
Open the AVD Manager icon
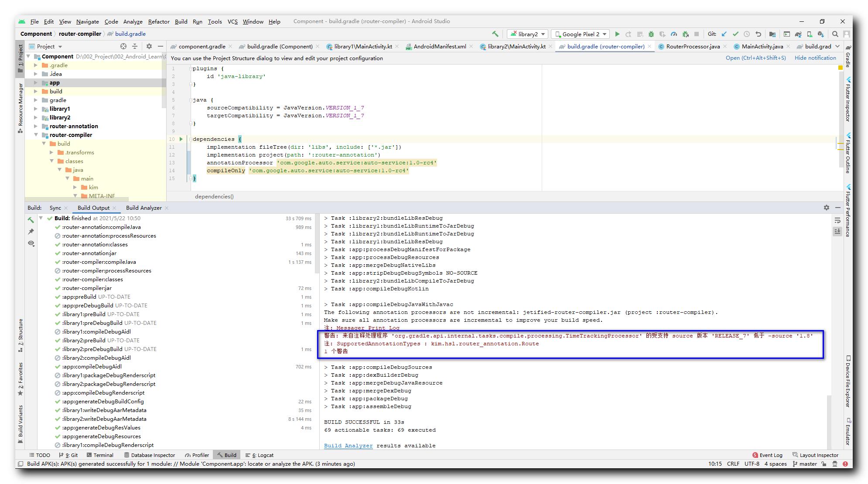click(x=810, y=34)
